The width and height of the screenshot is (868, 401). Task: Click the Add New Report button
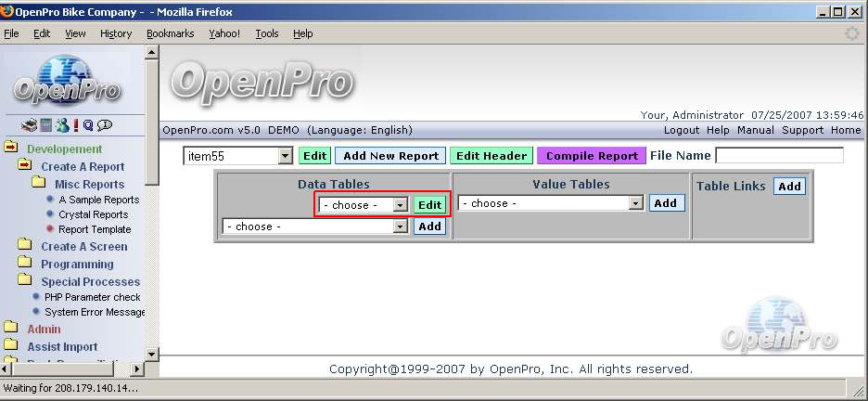(390, 156)
